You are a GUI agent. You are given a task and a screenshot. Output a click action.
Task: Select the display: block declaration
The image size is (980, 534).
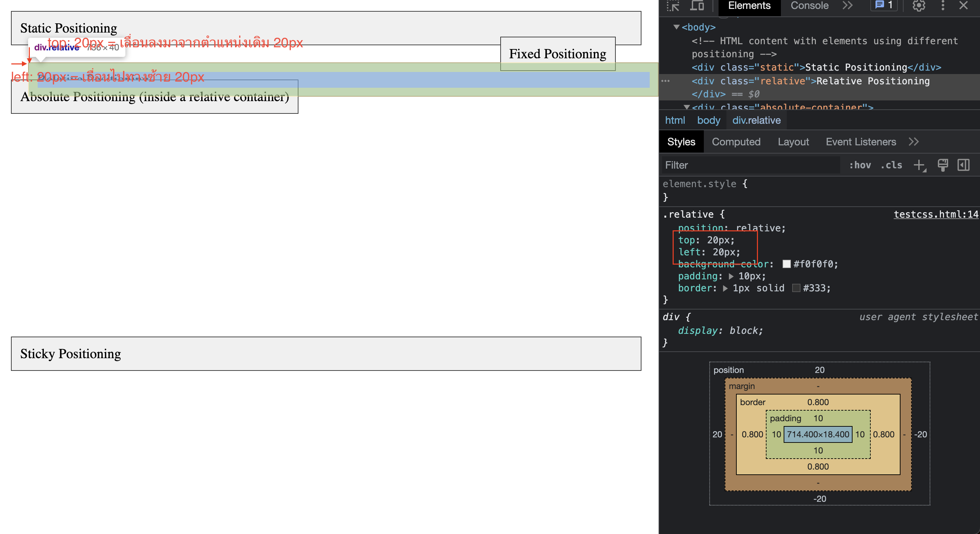pos(720,330)
